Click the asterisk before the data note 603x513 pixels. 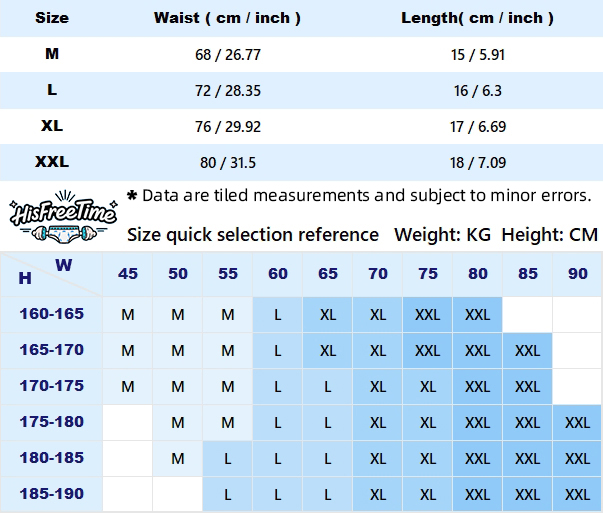(x=132, y=196)
